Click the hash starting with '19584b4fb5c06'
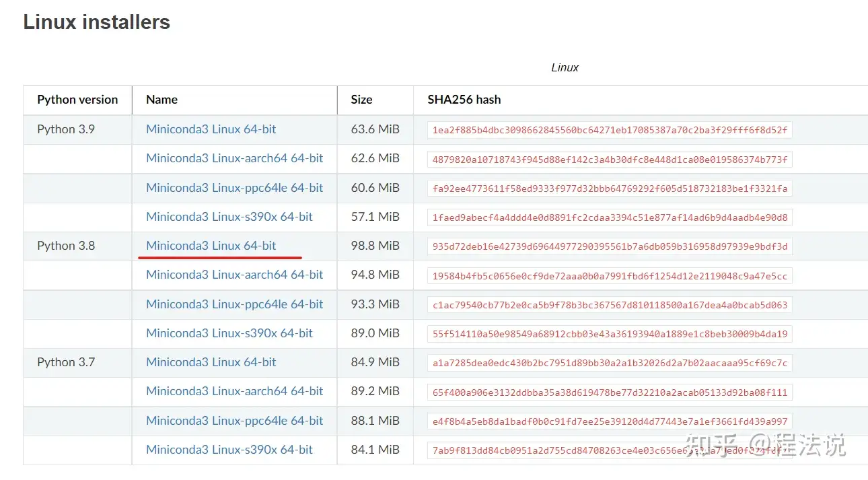This screenshot has height=480, width=868. click(x=610, y=276)
